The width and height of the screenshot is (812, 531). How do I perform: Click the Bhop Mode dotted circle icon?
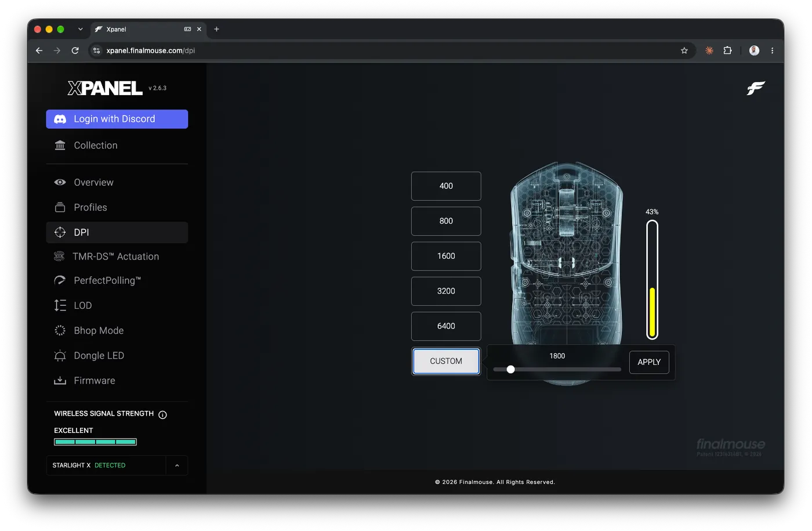[x=60, y=330]
